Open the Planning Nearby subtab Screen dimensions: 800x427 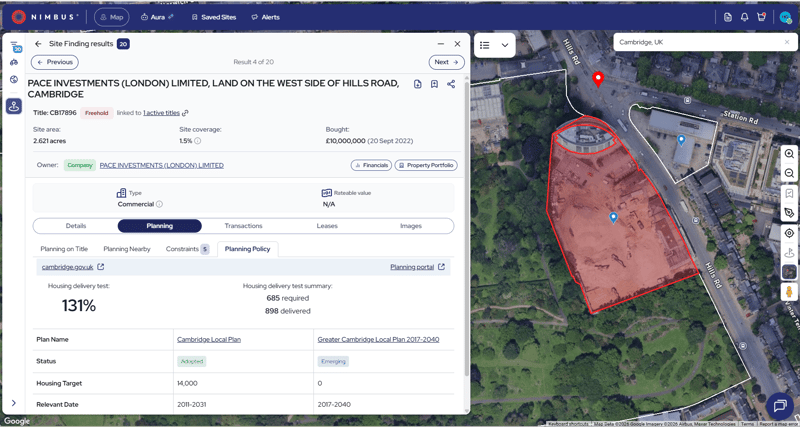point(127,249)
